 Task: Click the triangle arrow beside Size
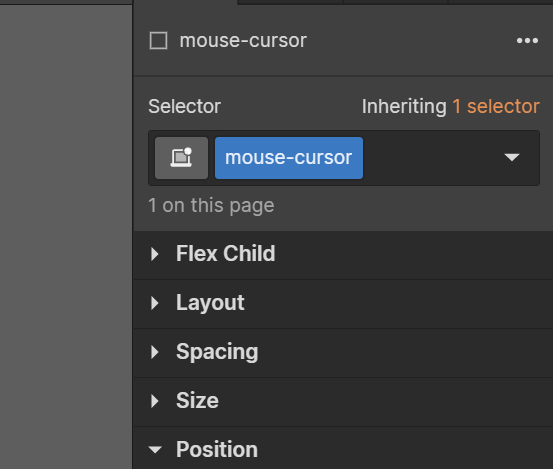click(154, 401)
